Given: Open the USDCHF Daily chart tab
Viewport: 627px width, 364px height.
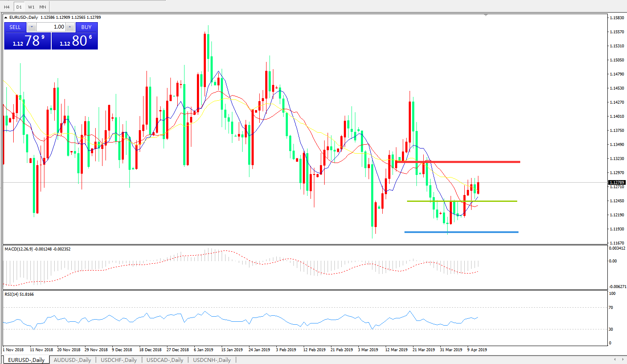Looking at the screenshot, I should [x=119, y=360].
